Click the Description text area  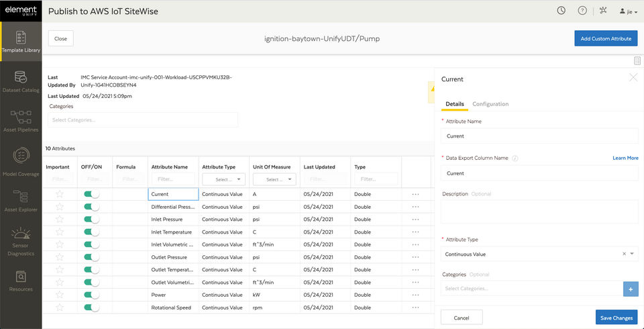point(539,211)
